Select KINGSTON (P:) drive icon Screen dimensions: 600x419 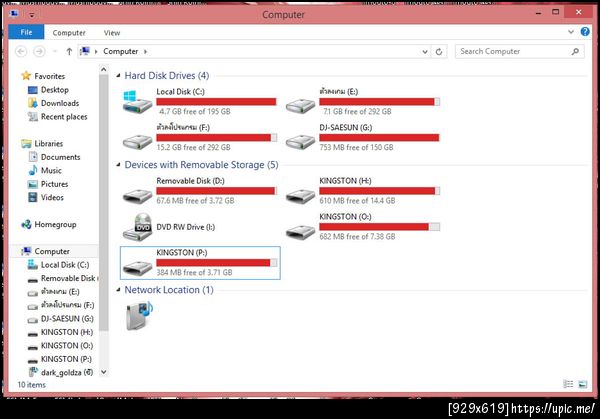coord(137,267)
